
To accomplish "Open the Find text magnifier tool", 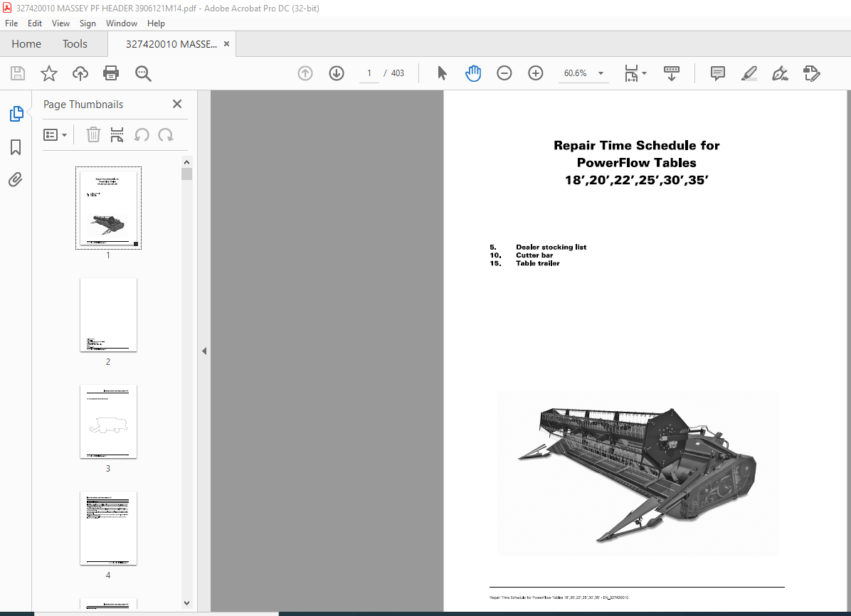I will point(143,73).
